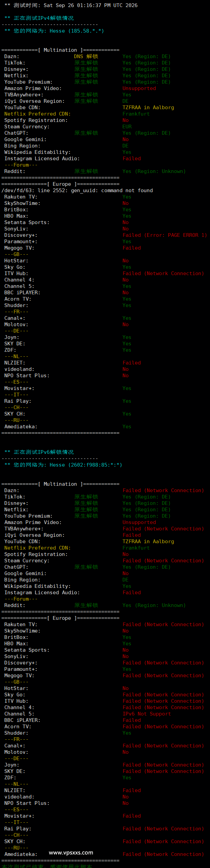Click the 'EUR' value for Steam Currency
This screenshot has height=868, width=210.
[x=127, y=127]
